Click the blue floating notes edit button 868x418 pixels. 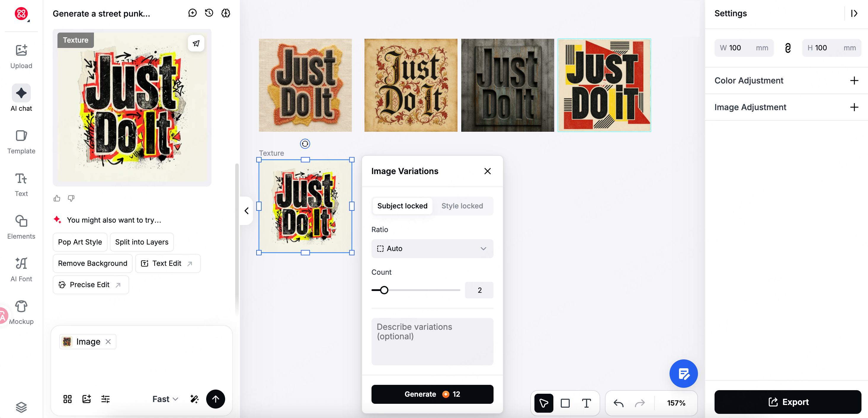click(x=683, y=374)
